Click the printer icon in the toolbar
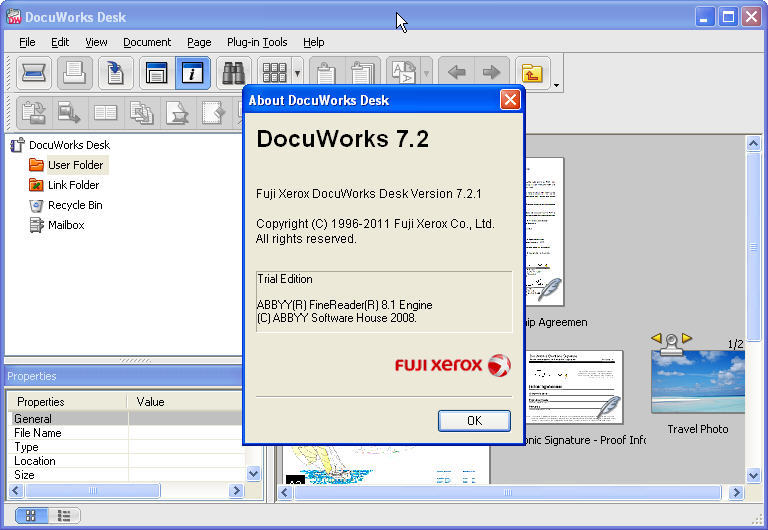 [x=74, y=73]
